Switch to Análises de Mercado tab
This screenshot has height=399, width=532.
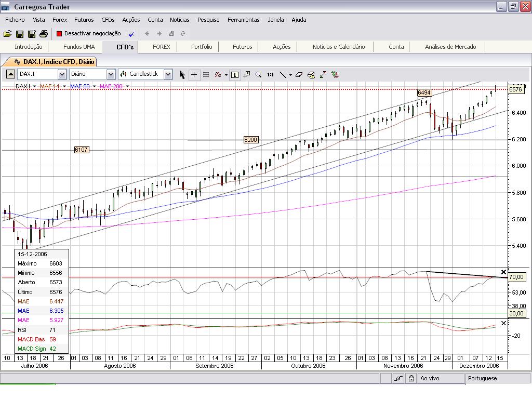[450, 47]
